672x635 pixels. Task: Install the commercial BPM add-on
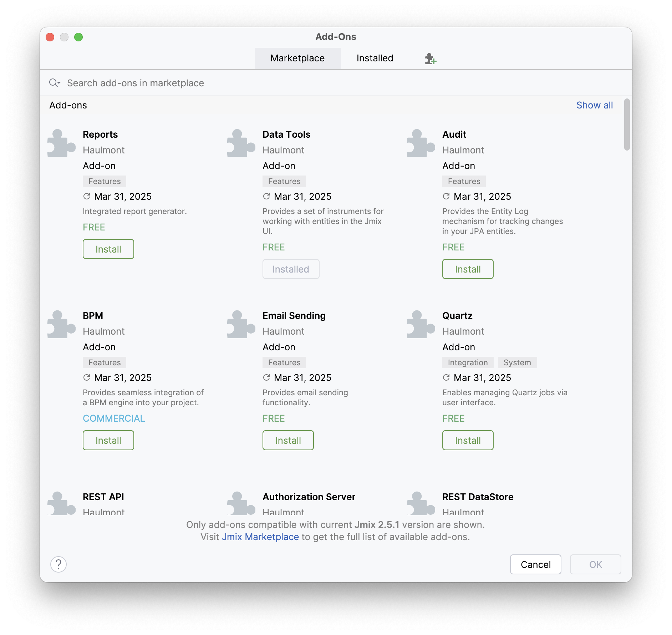pos(108,440)
